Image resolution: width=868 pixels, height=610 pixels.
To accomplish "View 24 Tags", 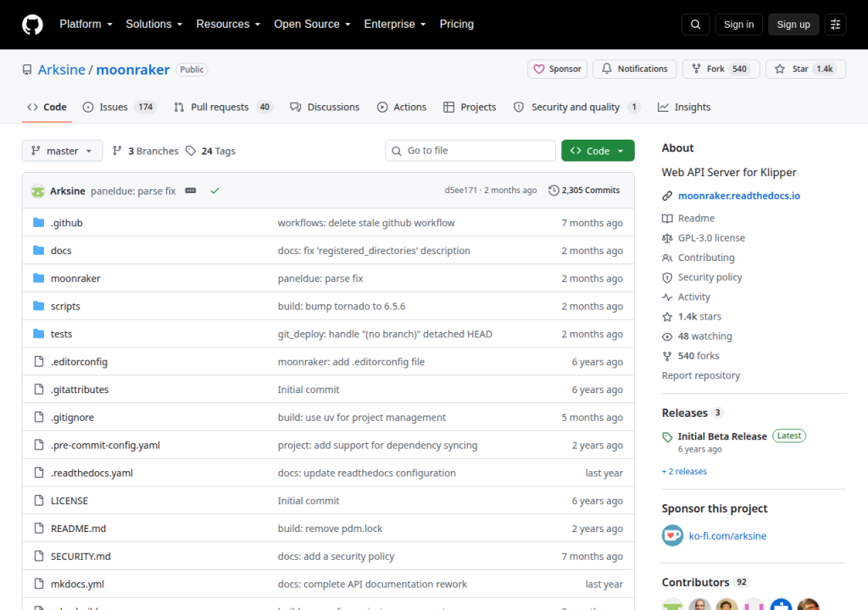I will (x=210, y=151).
